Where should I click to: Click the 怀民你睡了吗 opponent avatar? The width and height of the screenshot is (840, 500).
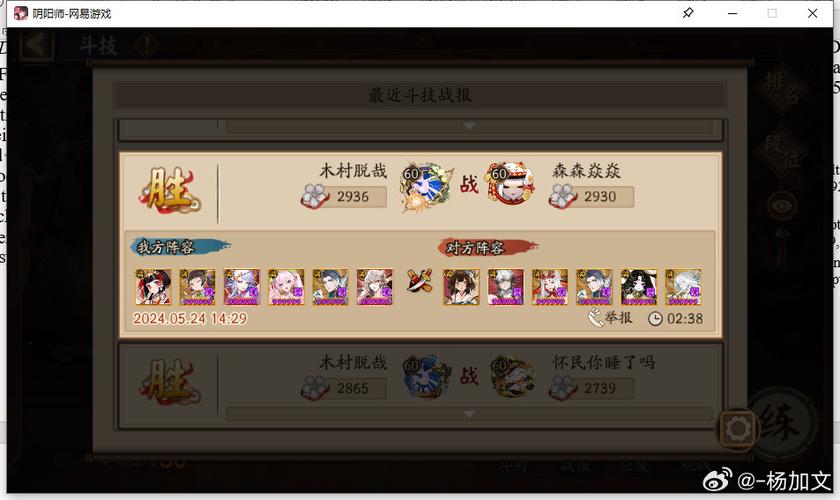click(x=512, y=377)
